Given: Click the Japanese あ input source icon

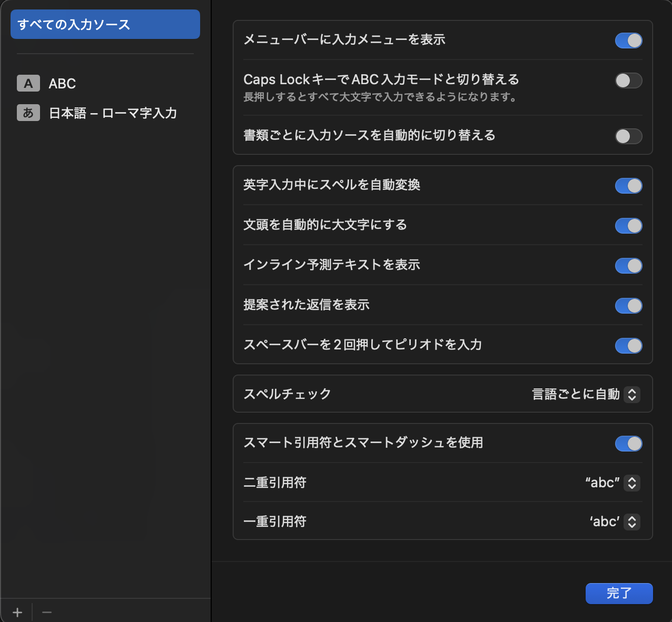Looking at the screenshot, I should (x=28, y=113).
